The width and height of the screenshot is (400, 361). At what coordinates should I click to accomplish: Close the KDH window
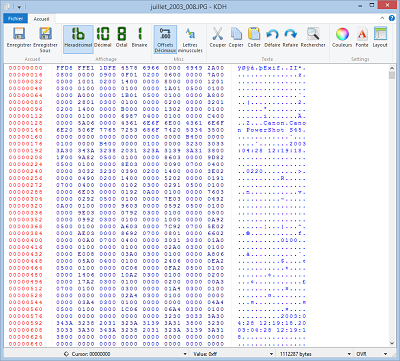coord(388,5)
